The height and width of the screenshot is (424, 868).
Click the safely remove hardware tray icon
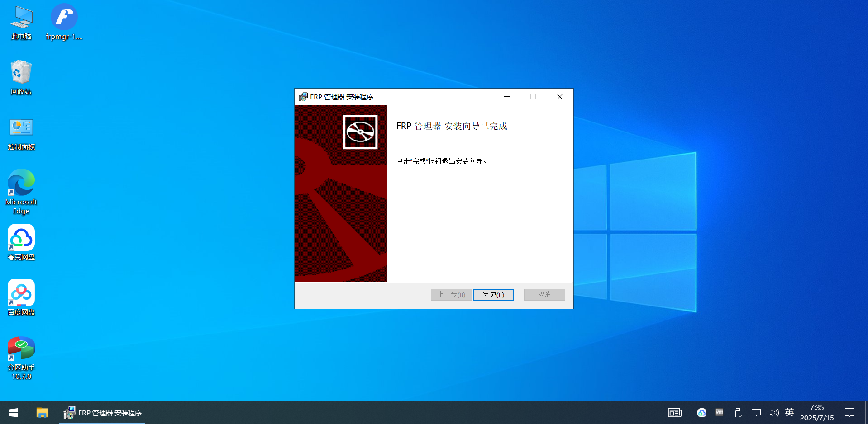738,413
